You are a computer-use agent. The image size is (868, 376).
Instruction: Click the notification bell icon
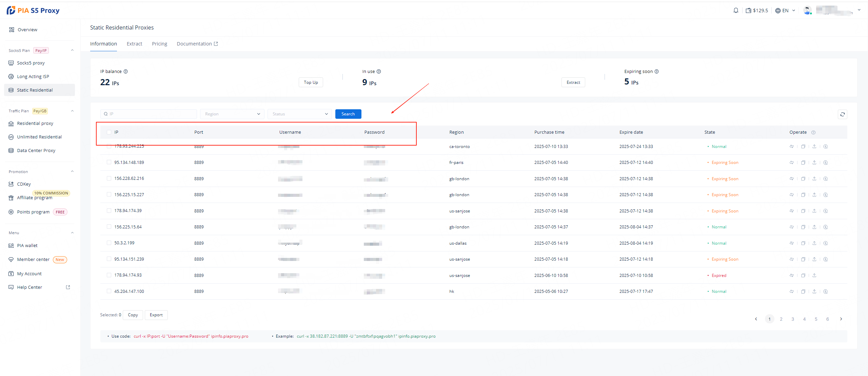[x=736, y=11]
